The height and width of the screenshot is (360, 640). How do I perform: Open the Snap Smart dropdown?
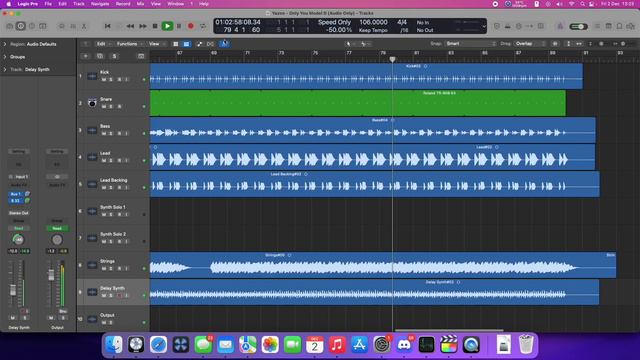(471, 44)
